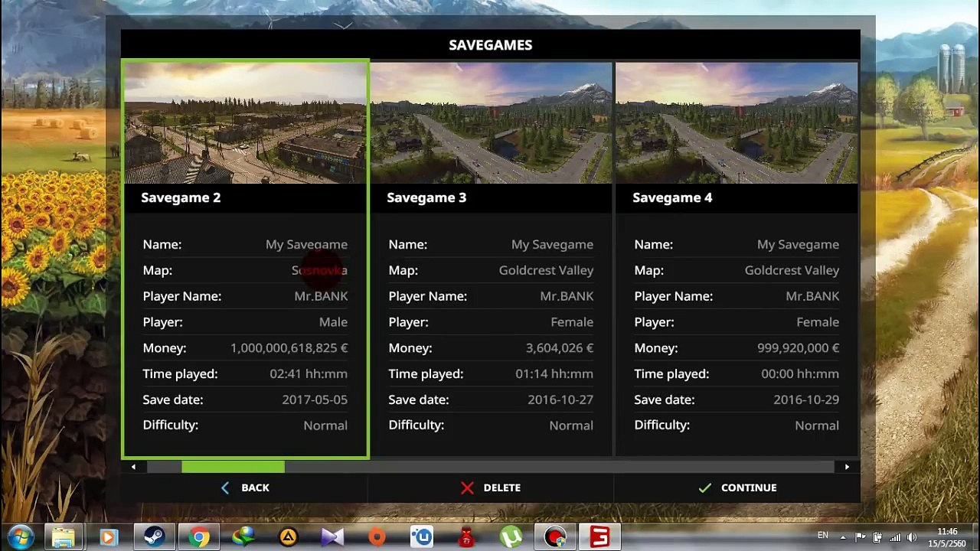This screenshot has height=551, width=980.
Task: Click the 'Savegame 3' title
Action: (426, 197)
